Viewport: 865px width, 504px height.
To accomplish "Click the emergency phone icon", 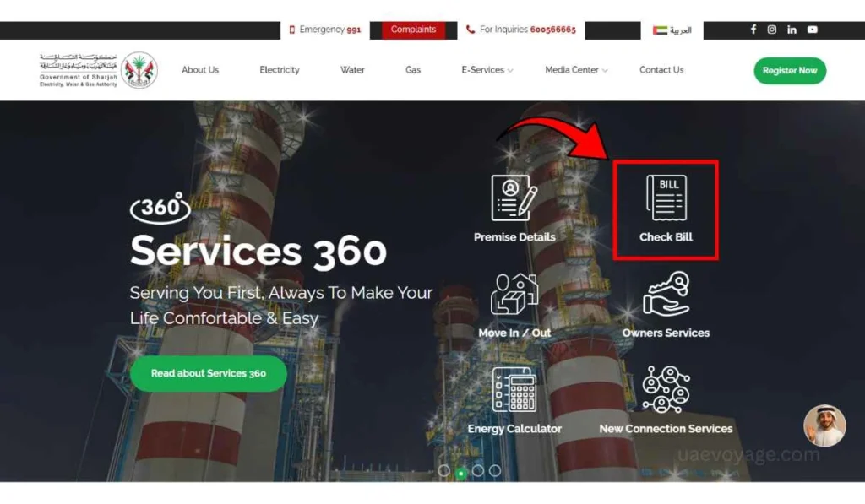I will (x=291, y=30).
